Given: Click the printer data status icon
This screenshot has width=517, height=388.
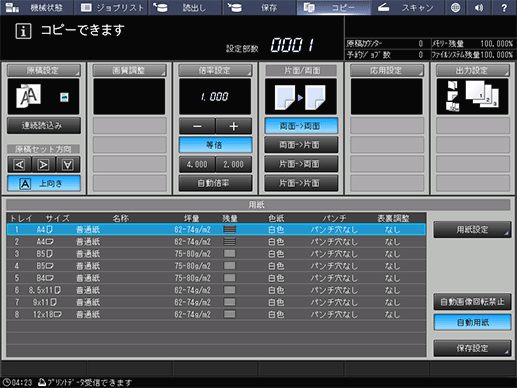Looking at the screenshot, I should coord(42,382).
